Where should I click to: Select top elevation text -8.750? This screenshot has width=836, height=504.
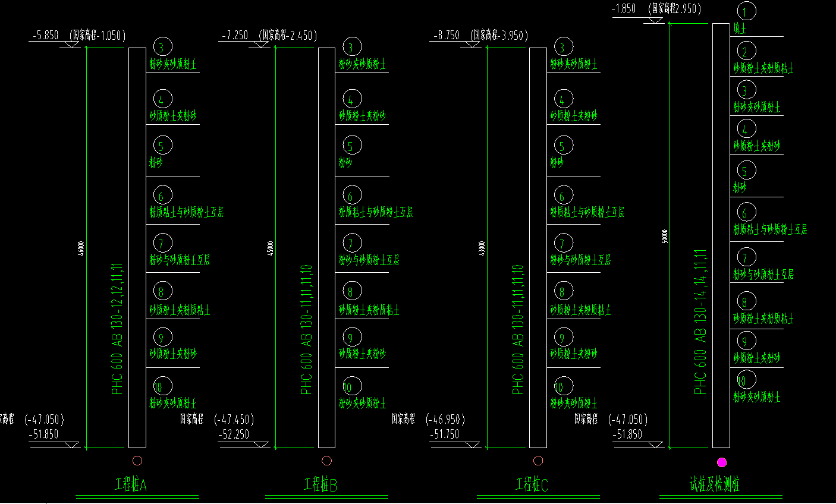pyautogui.click(x=447, y=35)
